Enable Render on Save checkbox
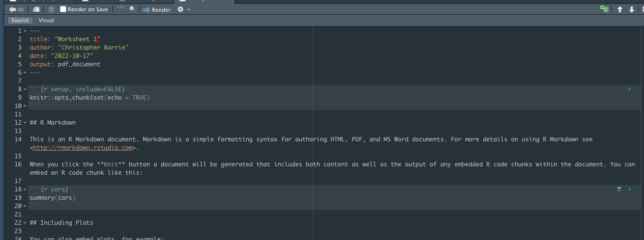Viewport: 644px width, 240px height. [x=63, y=9]
